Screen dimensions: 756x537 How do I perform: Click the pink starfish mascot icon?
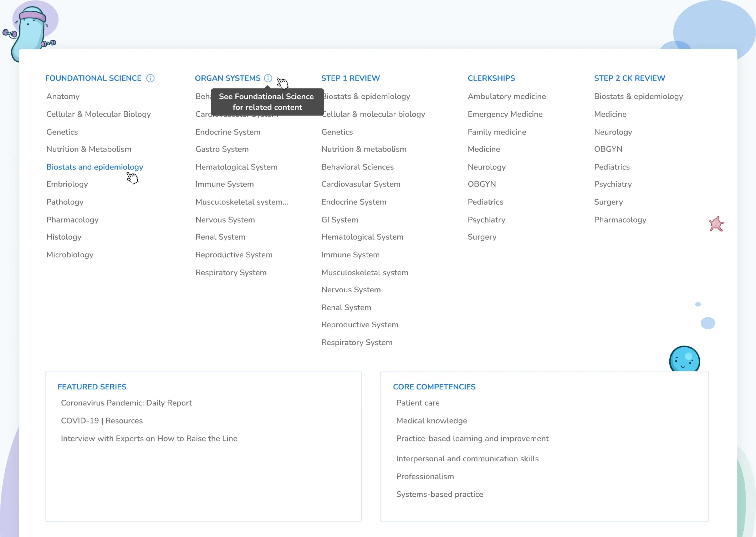click(x=716, y=224)
